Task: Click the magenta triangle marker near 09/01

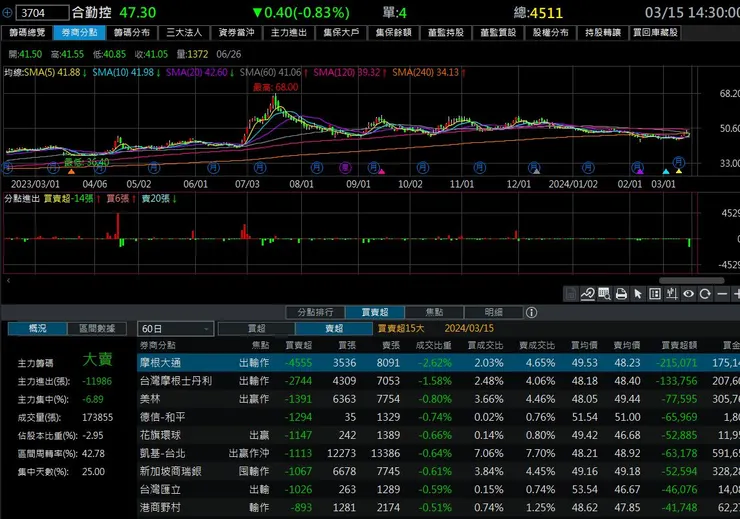Action: coord(381,172)
